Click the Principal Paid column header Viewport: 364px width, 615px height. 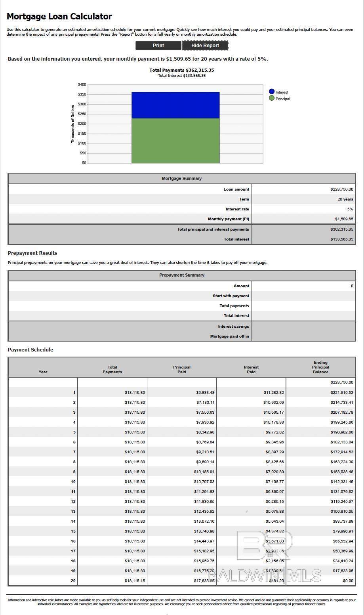click(x=182, y=369)
